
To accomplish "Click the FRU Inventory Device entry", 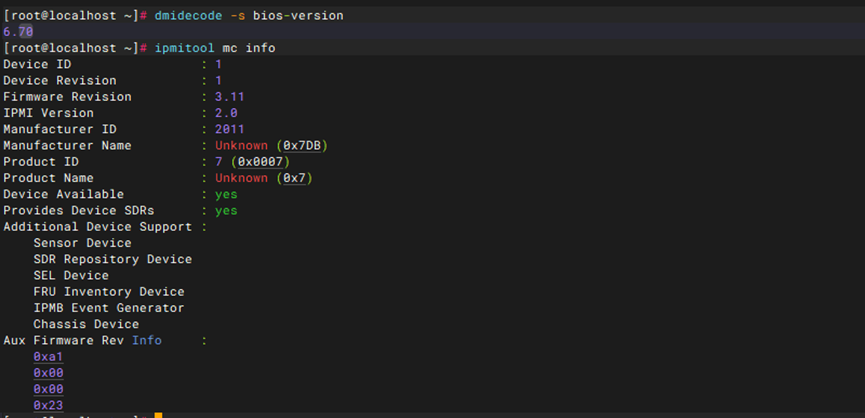I will (x=109, y=292).
